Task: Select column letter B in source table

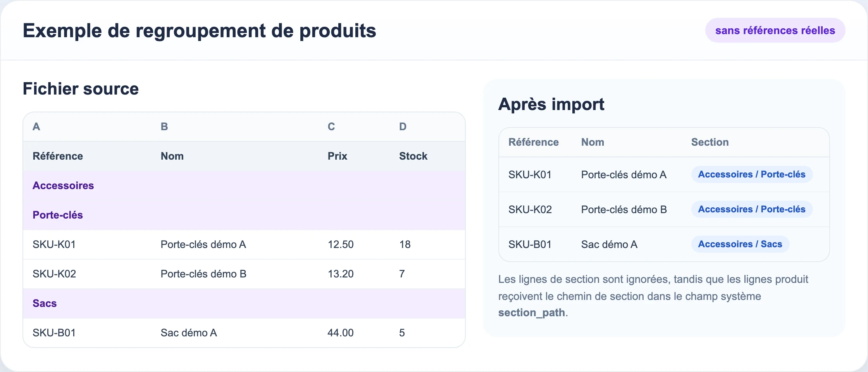Action: click(164, 127)
